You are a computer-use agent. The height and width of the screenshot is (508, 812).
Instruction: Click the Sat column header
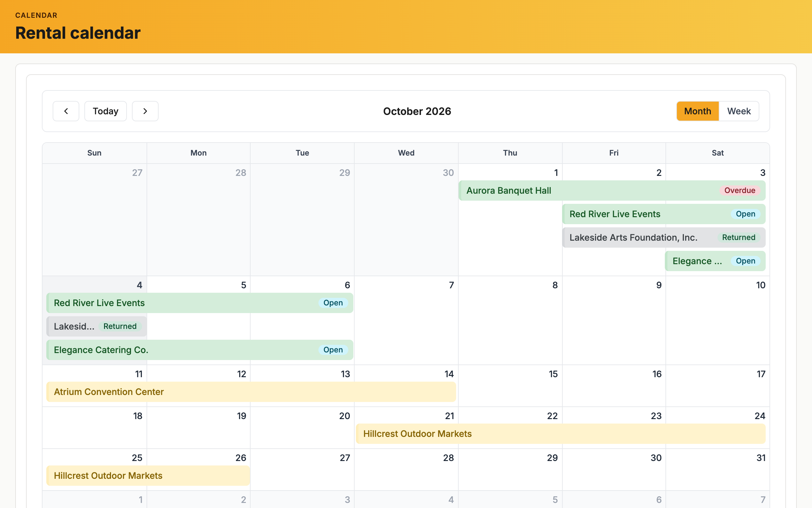[718, 153]
